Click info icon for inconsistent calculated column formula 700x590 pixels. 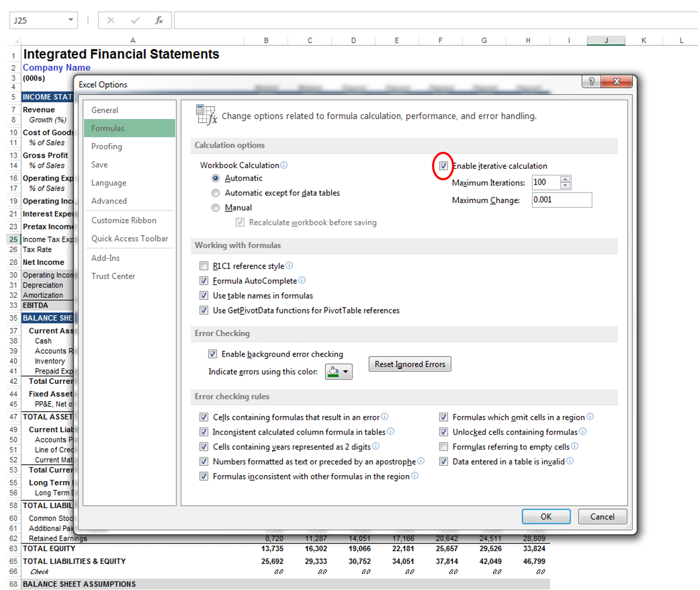click(x=390, y=432)
